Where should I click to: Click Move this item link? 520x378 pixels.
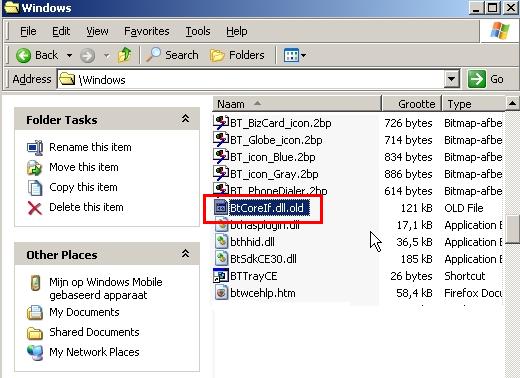[x=84, y=167]
